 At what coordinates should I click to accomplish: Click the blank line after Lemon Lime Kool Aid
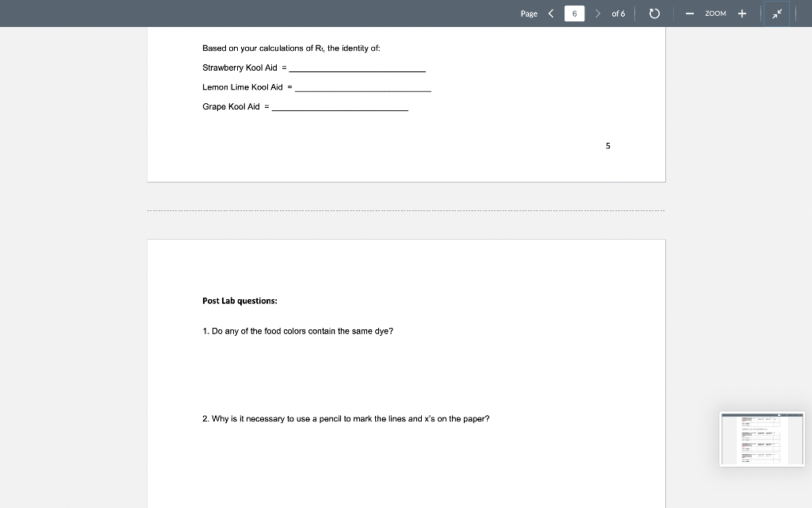coord(365,88)
